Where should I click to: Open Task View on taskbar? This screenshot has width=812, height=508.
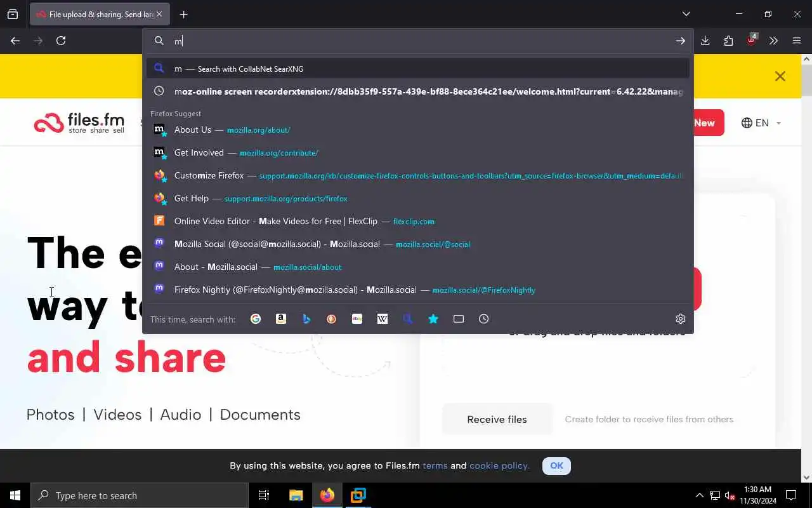coord(264,495)
